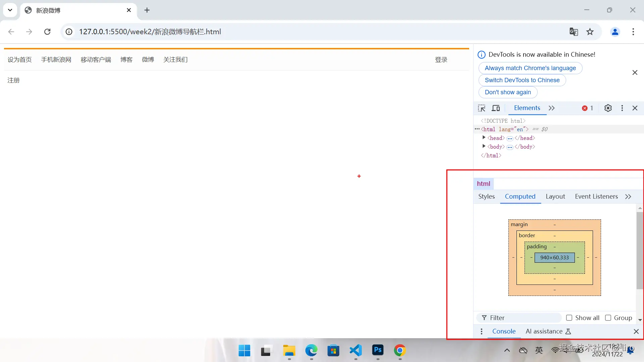Image resolution: width=644 pixels, height=362 pixels.
Task: Click the html breadcrumb element
Action: (x=483, y=184)
